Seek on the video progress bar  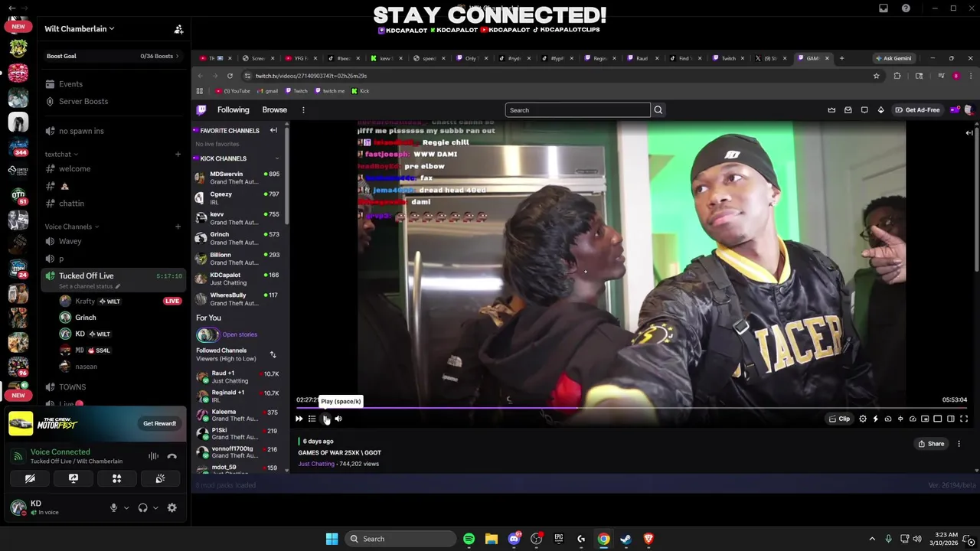point(631,408)
